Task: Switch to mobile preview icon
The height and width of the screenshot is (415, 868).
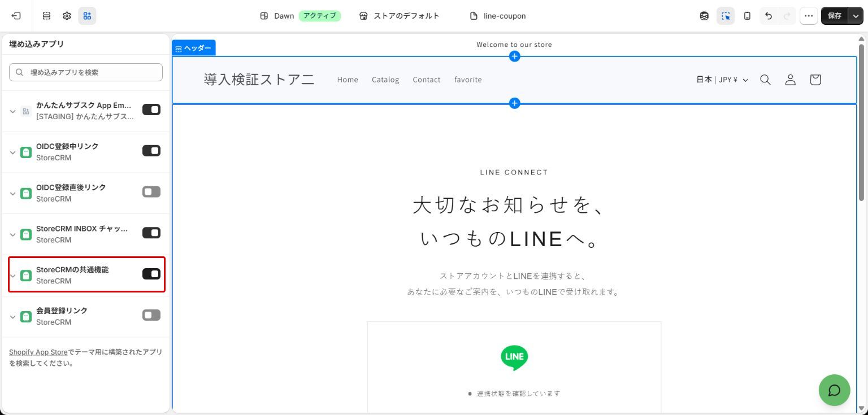Action: (747, 16)
